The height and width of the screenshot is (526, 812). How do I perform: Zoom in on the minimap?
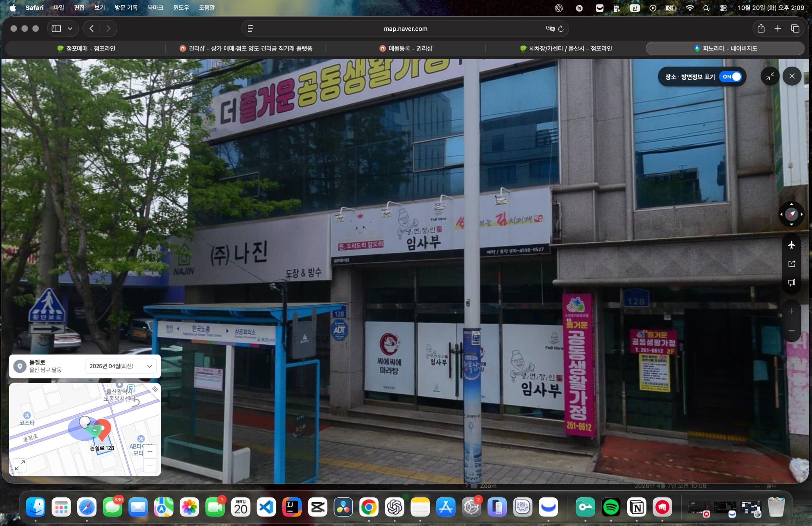[150, 451]
